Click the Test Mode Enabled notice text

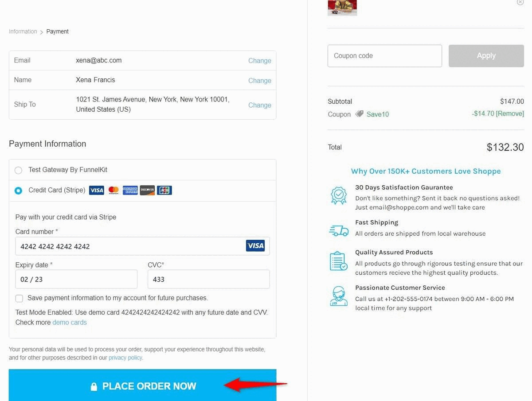pos(141,317)
